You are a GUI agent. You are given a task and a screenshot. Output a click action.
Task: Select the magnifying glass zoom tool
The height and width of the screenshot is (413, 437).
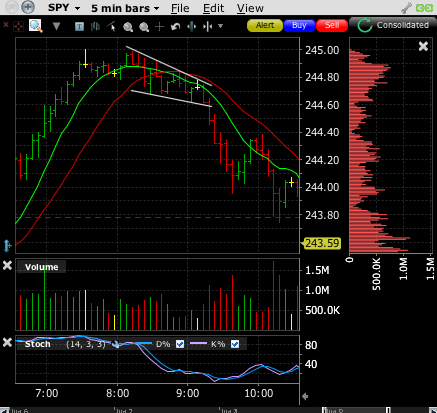click(36, 26)
